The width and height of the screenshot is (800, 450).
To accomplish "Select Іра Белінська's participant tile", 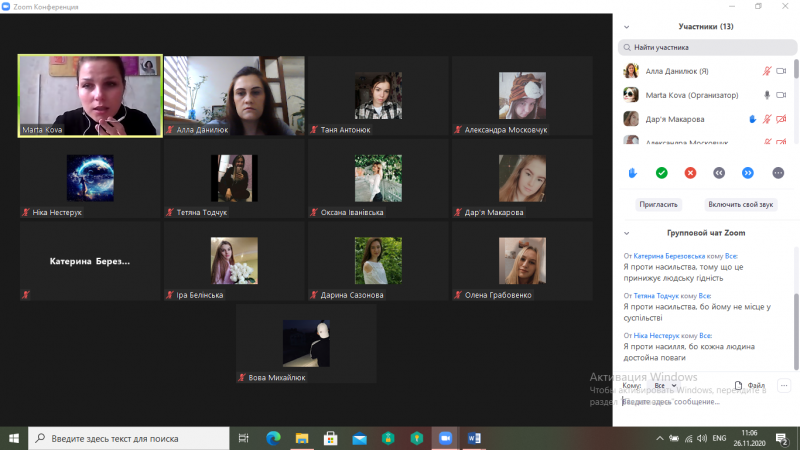I will pyautogui.click(x=234, y=261).
